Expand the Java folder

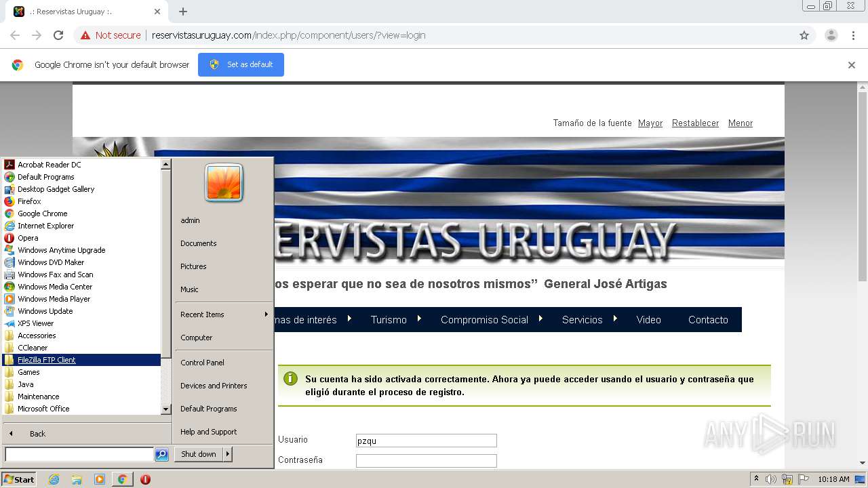pyautogui.click(x=25, y=384)
